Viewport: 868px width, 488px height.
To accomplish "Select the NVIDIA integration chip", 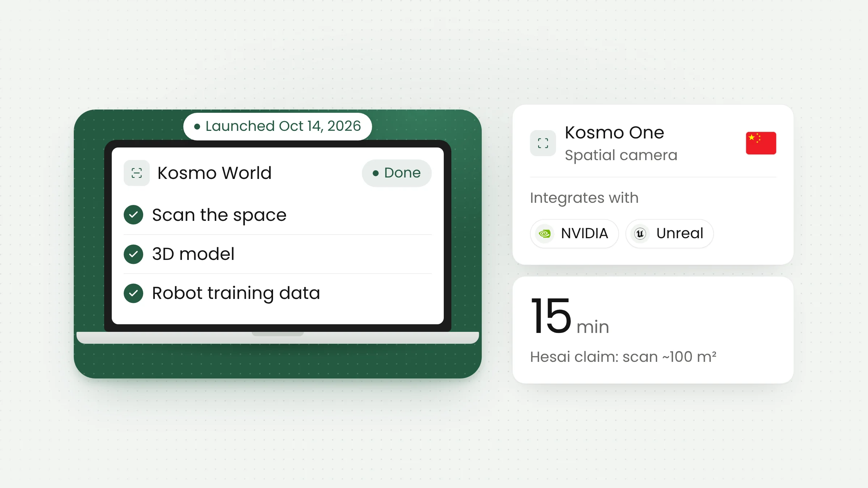I will click(574, 234).
